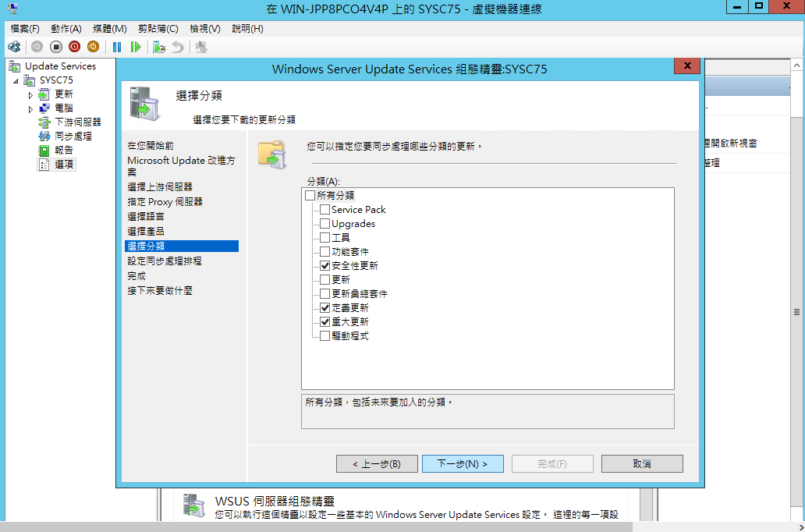Image resolution: width=805 pixels, height=532 pixels.
Task: Go to the 選擇上游伺服器 wizard step
Action: [x=160, y=187]
